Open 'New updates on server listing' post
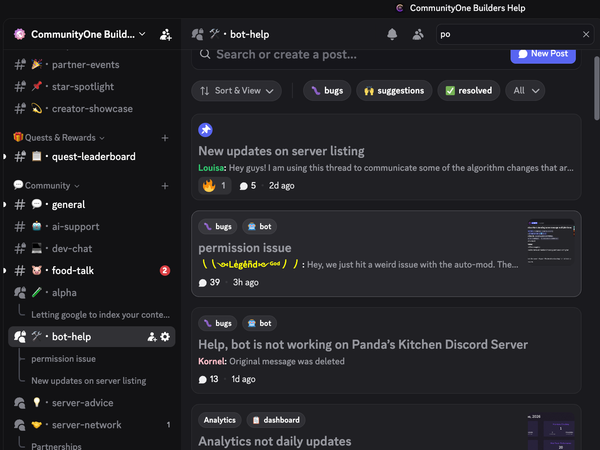This screenshot has height=450, width=600. point(281,151)
